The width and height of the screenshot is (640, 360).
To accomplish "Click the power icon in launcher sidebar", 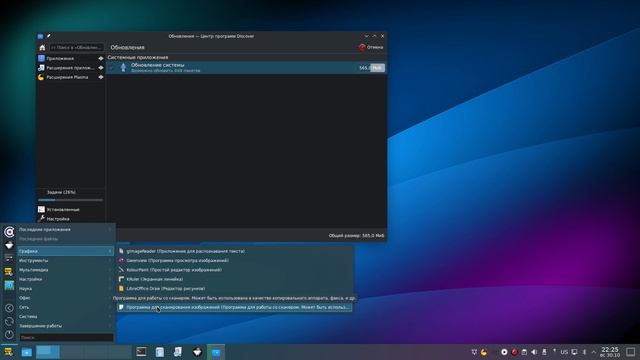I will pyautogui.click(x=9, y=335).
